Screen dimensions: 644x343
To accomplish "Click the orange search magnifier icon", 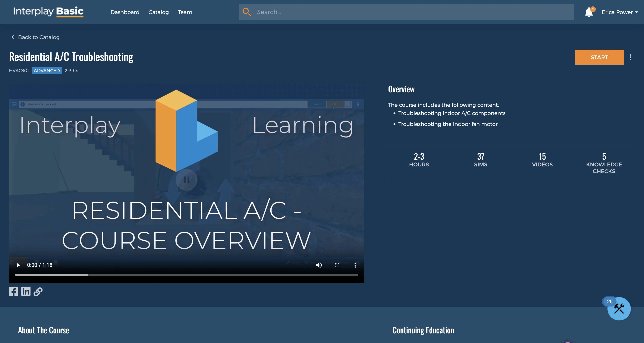I will click(246, 12).
